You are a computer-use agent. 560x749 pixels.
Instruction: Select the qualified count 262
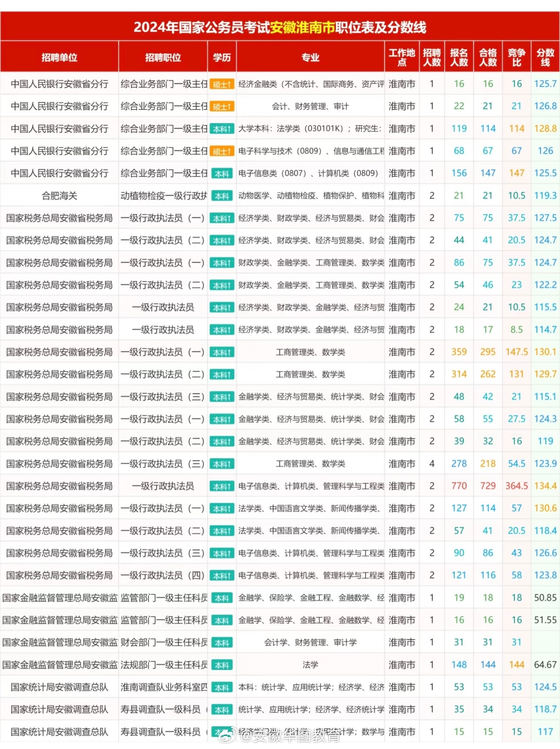coord(488,374)
